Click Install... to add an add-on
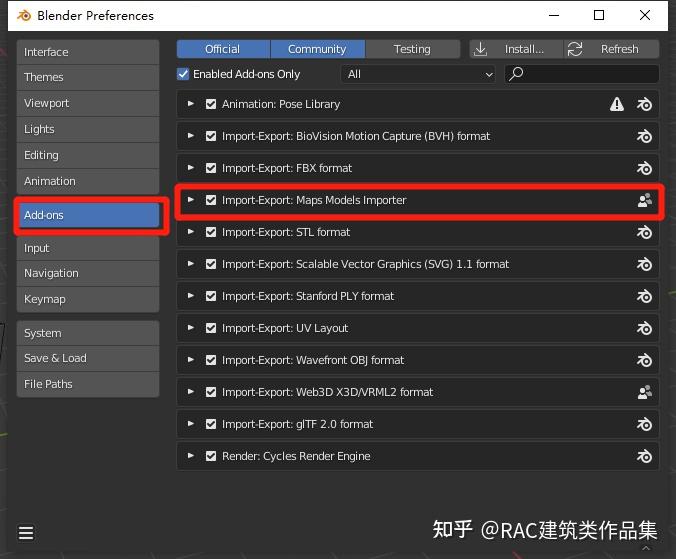The image size is (676, 559). coord(516,49)
